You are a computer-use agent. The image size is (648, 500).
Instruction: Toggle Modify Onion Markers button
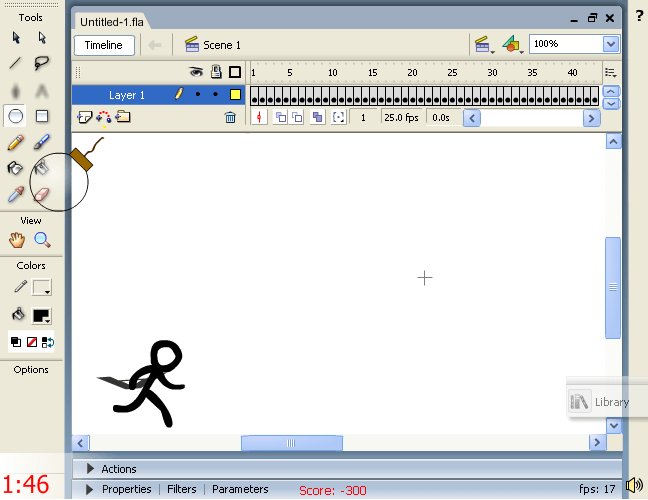click(338, 118)
